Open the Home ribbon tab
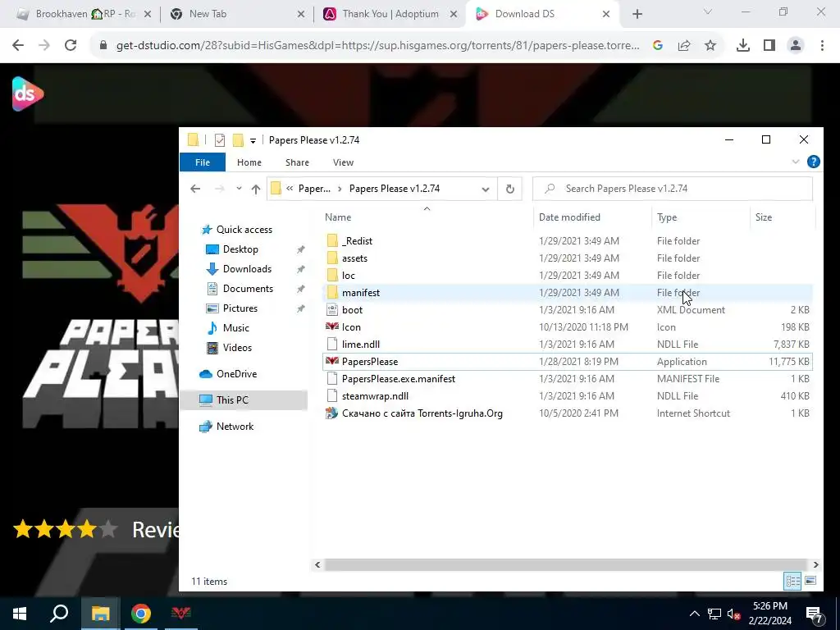 (x=249, y=162)
